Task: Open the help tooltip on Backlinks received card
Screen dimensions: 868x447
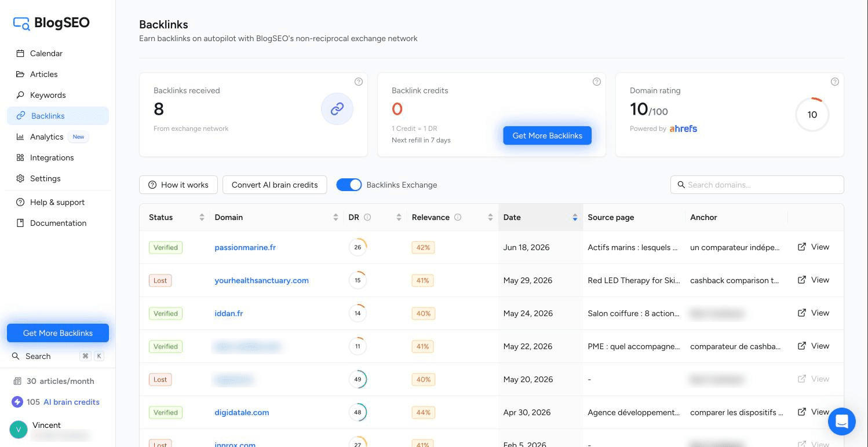Action: 359,82
